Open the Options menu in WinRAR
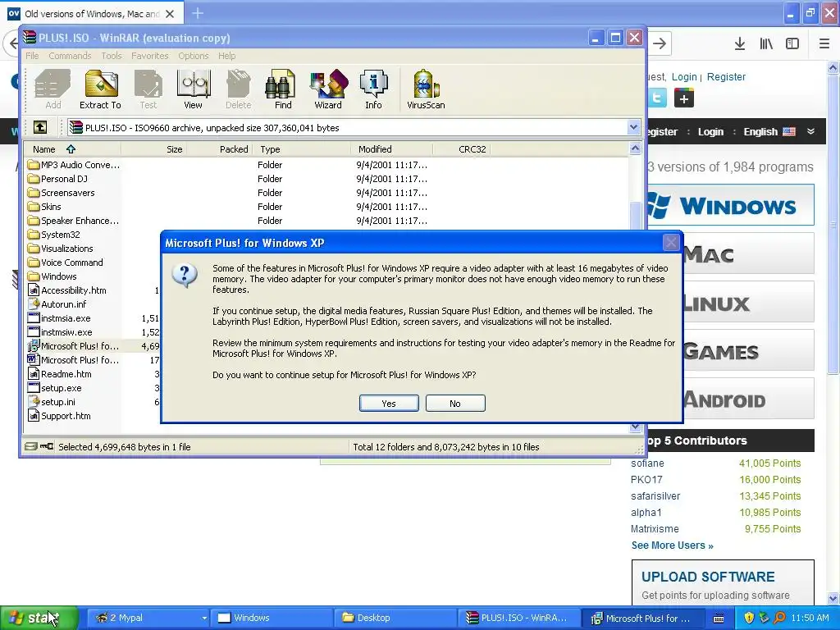The image size is (840, 630). (194, 56)
